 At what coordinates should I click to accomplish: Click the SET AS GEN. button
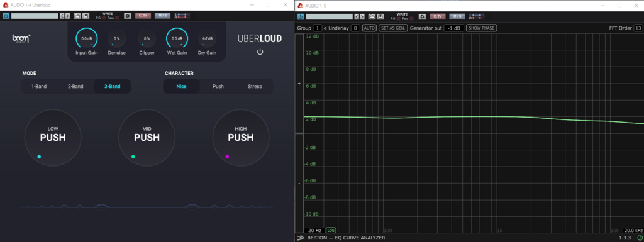click(x=393, y=28)
